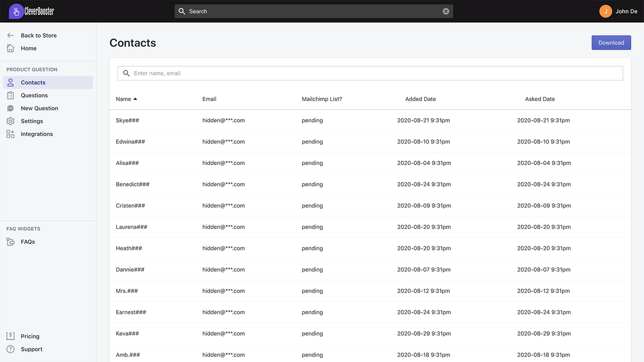Click the Integrations grid-plus icon
The height and width of the screenshot is (362, 644).
tap(11, 134)
